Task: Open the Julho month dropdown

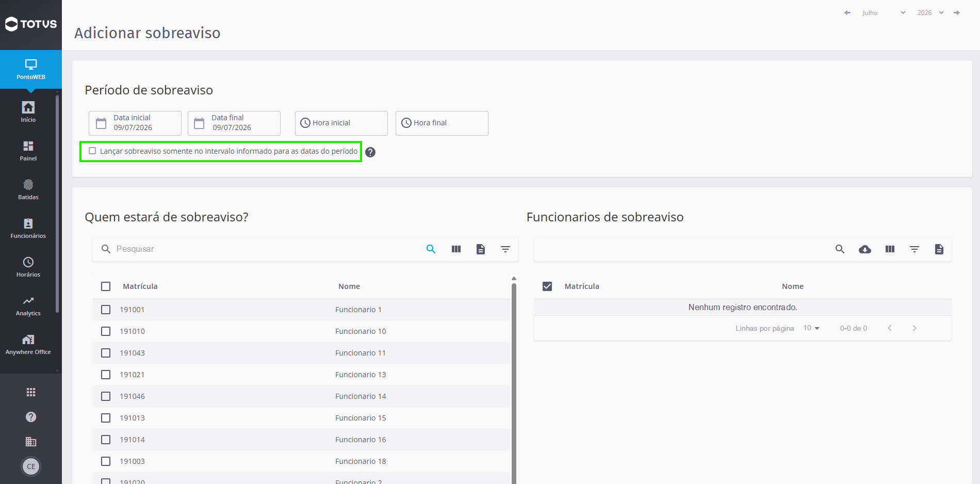Action: [884, 13]
